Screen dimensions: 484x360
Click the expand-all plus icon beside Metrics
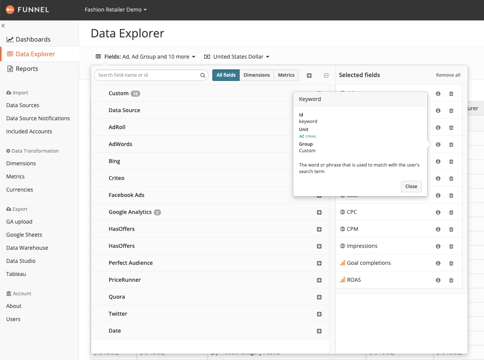[x=309, y=76]
